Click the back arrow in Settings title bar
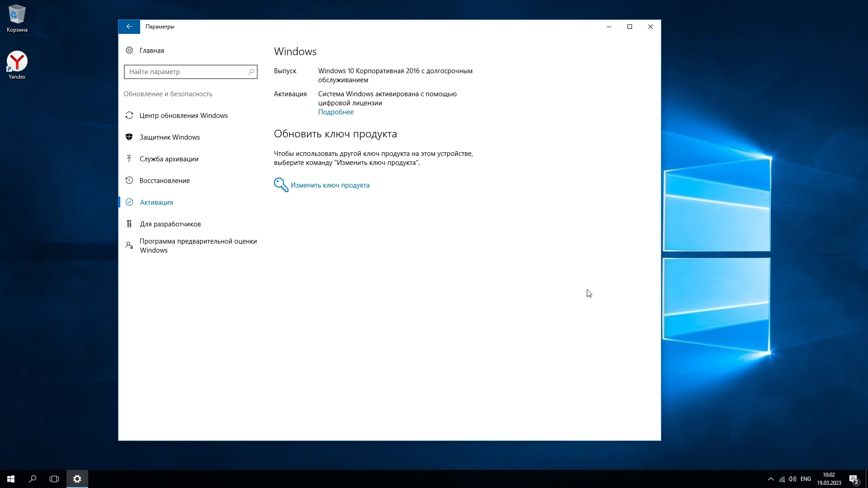The image size is (868, 488). coord(129,27)
